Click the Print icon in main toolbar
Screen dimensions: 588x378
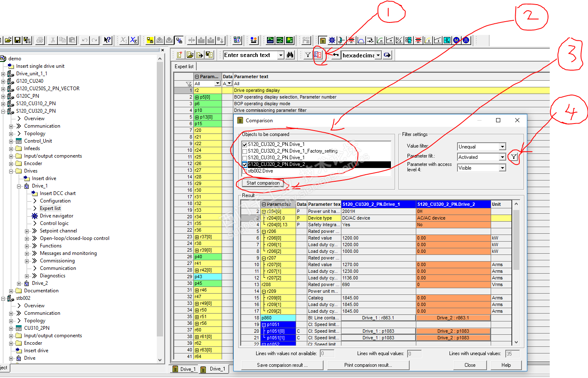pos(40,40)
